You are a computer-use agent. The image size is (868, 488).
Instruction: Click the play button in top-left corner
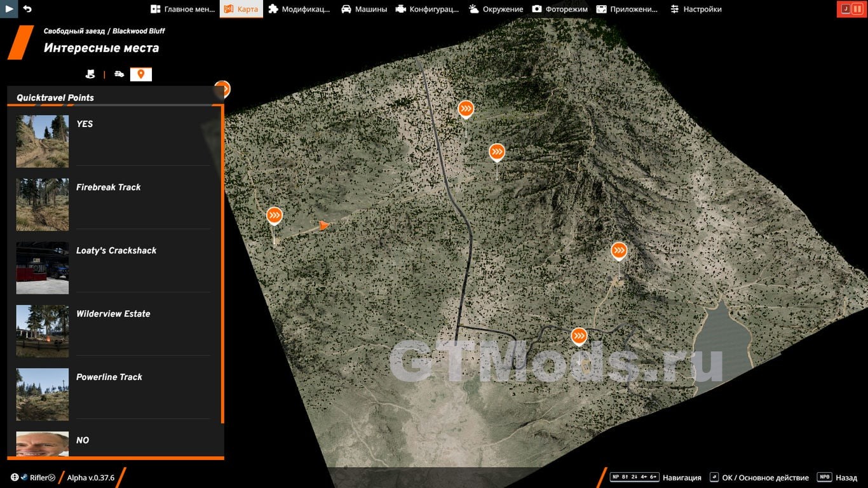tap(9, 9)
